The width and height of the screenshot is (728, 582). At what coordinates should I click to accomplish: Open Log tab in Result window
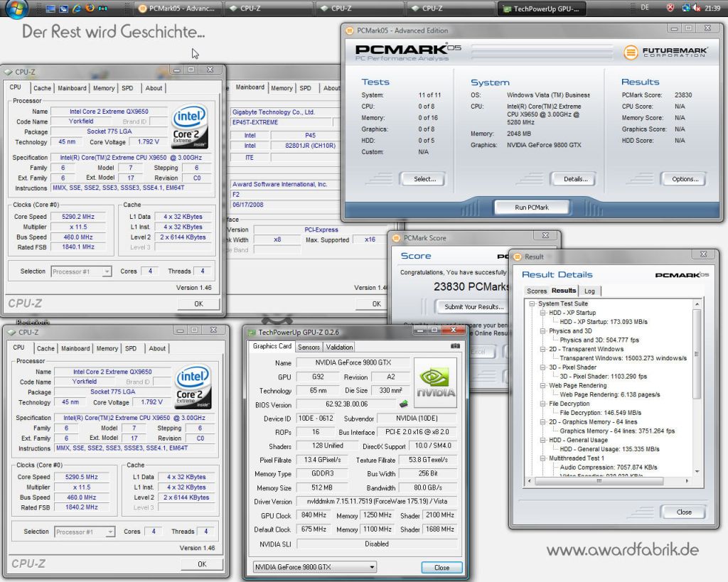tap(589, 291)
